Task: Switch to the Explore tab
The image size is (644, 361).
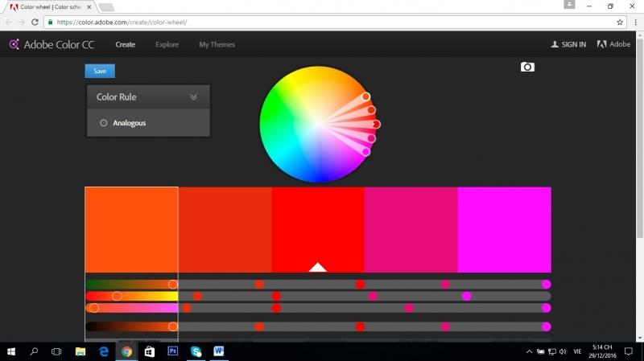Action: 167,44
